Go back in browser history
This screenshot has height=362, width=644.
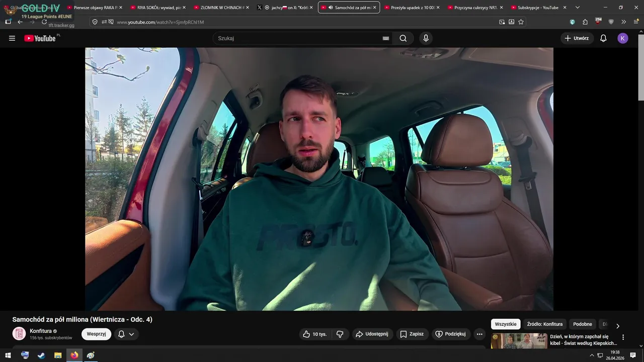click(20, 22)
